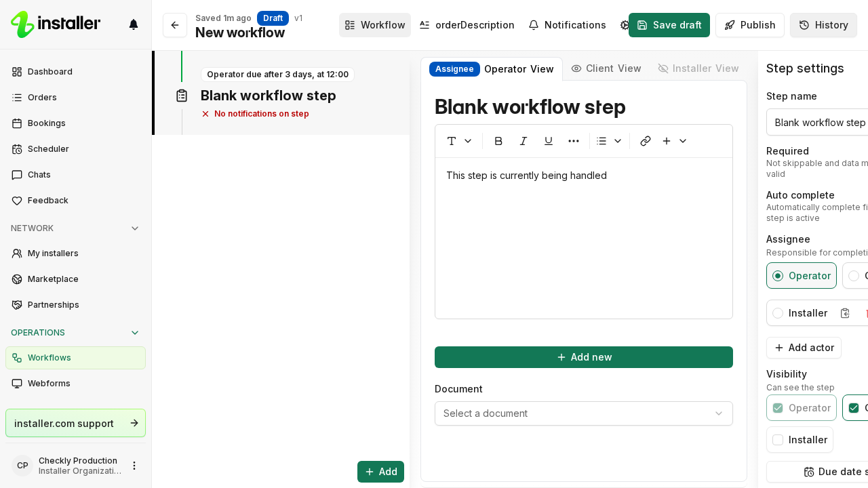
Task: Click the Save draft button
Action: 669,25
